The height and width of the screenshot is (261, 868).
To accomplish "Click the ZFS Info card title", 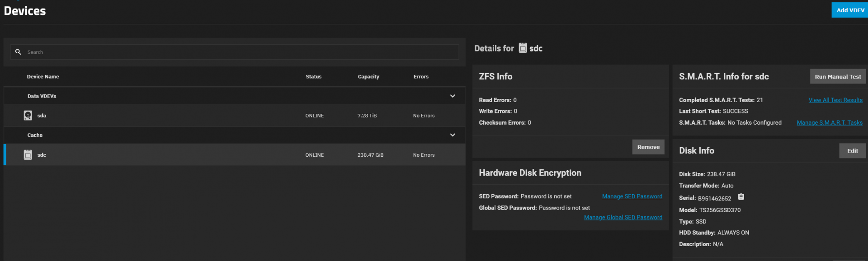I will (x=495, y=77).
